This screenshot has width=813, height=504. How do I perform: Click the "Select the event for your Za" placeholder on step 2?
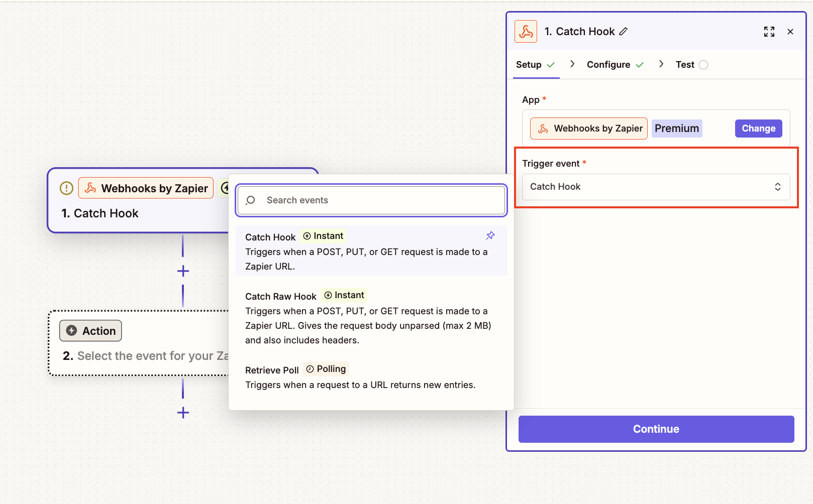tap(153, 356)
